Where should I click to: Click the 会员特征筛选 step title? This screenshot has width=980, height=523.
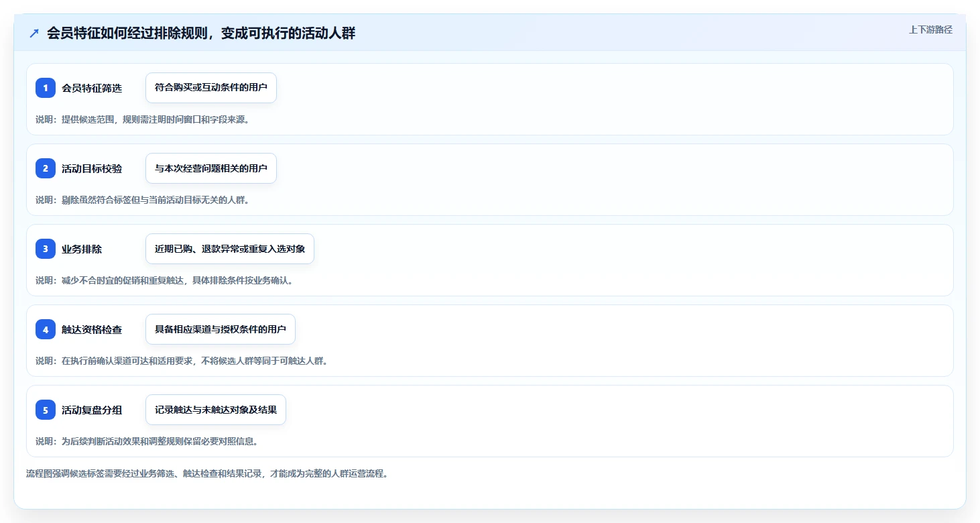[92, 88]
